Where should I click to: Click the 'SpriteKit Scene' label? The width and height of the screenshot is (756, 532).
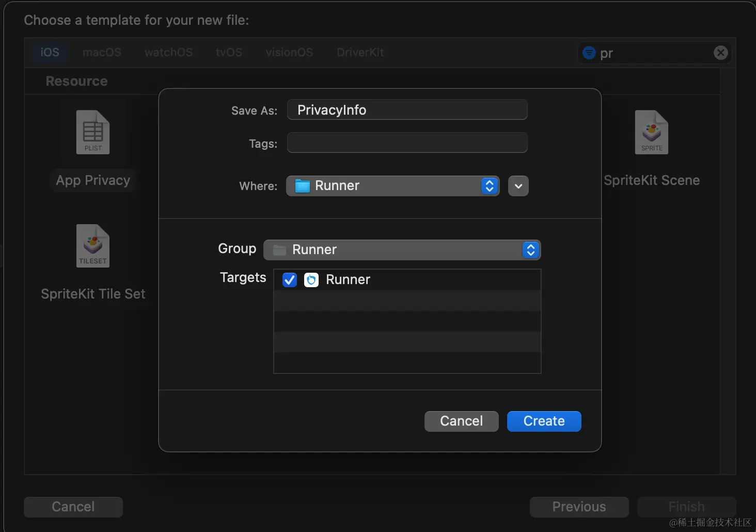click(652, 180)
